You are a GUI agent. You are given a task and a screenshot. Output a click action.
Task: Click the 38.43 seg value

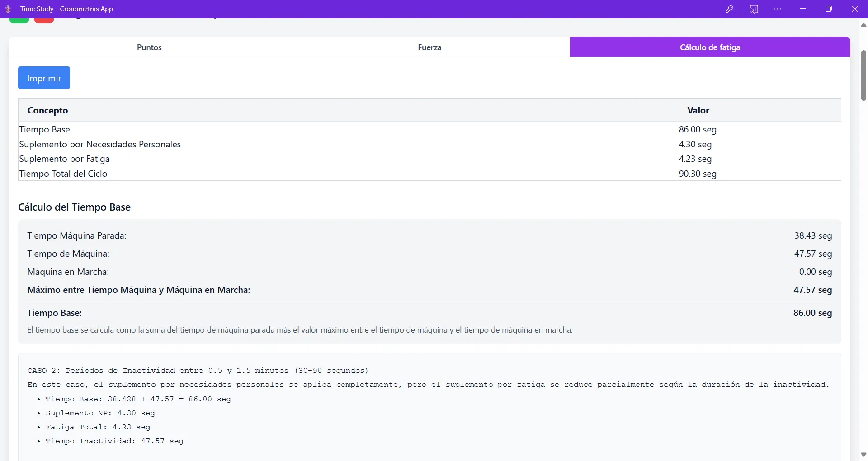click(813, 235)
